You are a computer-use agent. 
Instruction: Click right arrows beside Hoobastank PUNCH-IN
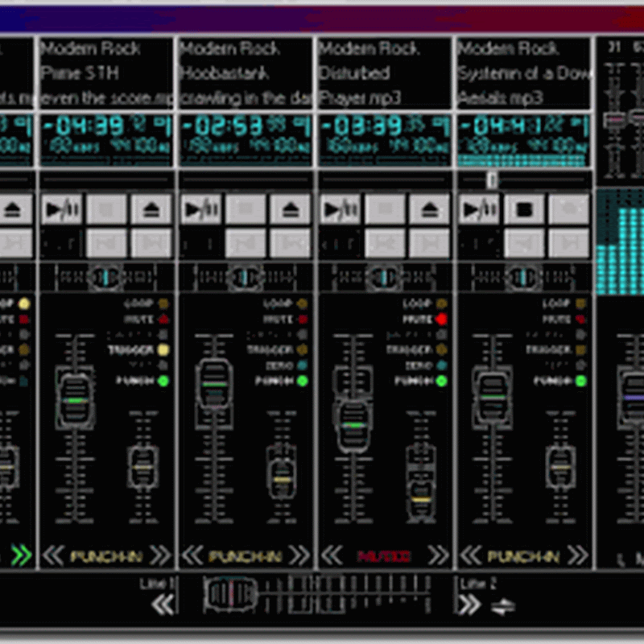click(299, 555)
